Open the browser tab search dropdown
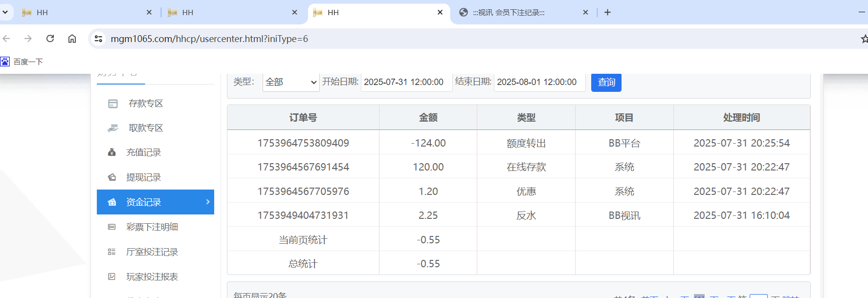The image size is (868, 298). (5, 12)
